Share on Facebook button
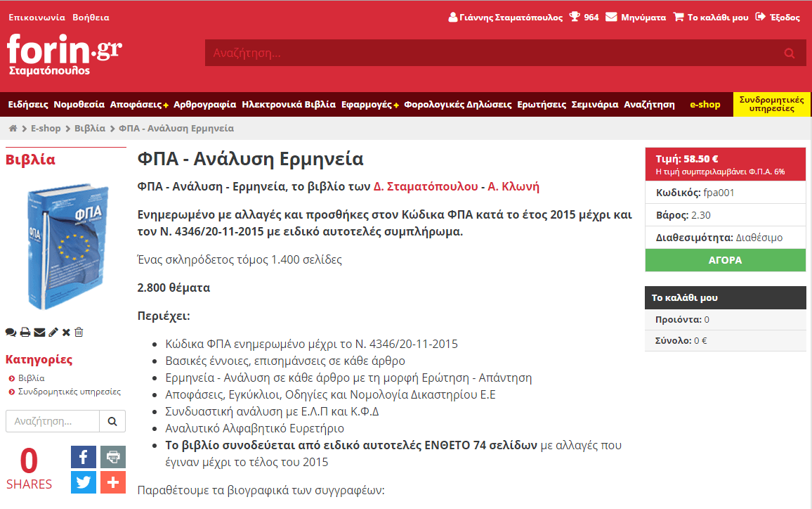 pyautogui.click(x=84, y=457)
